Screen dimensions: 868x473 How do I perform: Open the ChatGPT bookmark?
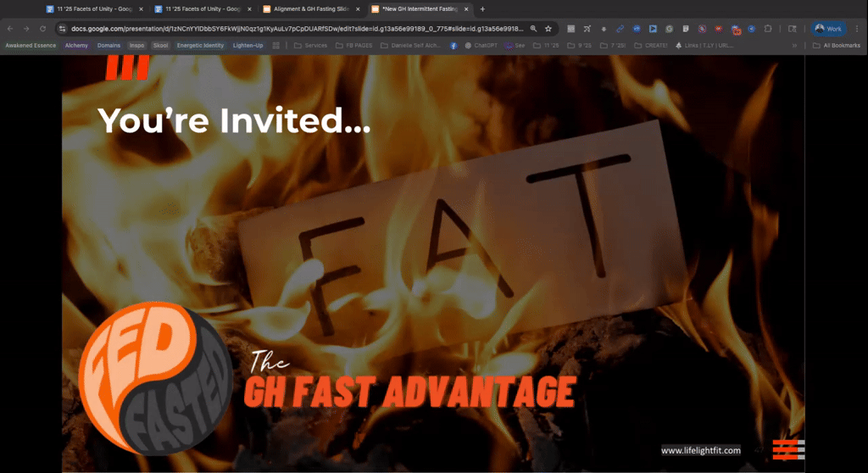coord(481,46)
